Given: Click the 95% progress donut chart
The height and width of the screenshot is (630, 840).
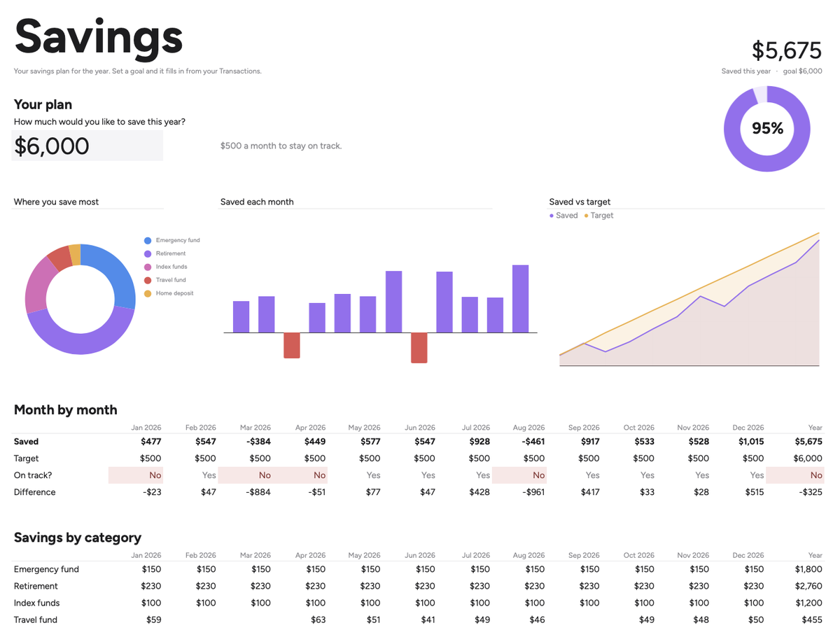Looking at the screenshot, I should pyautogui.click(x=766, y=129).
